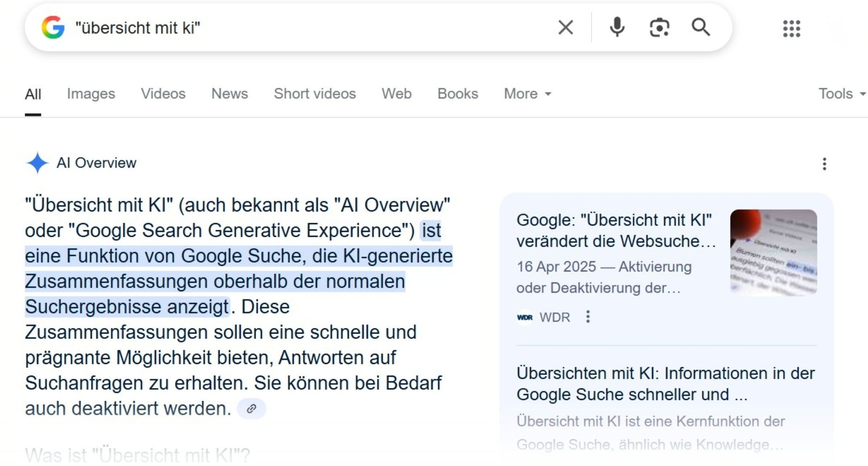This screenshot has width=868, height=466.
Task: Select the Short videos tab
Action: 314,94
